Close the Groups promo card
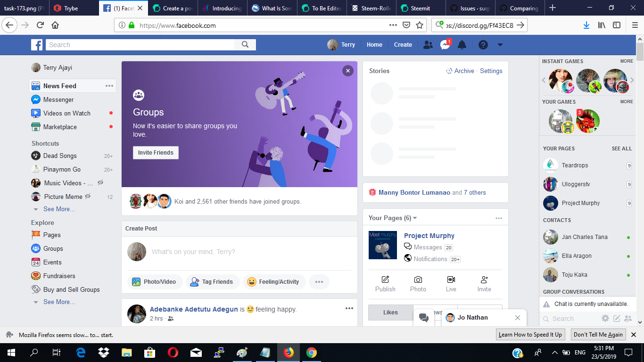This screenshot has height=362, width=644. pyautogui.click(x=348, y=71)
